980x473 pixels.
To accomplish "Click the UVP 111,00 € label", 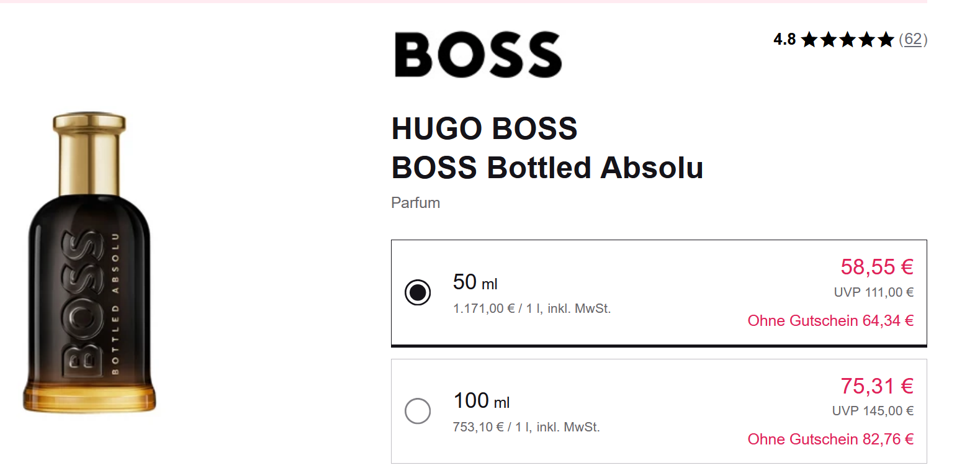I will tap(873, 292).
